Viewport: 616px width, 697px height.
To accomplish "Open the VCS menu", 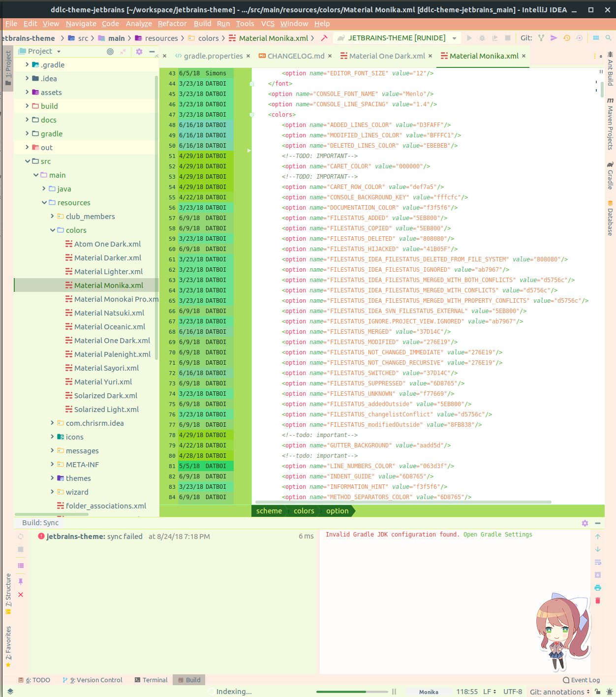I will click(267, 23).
